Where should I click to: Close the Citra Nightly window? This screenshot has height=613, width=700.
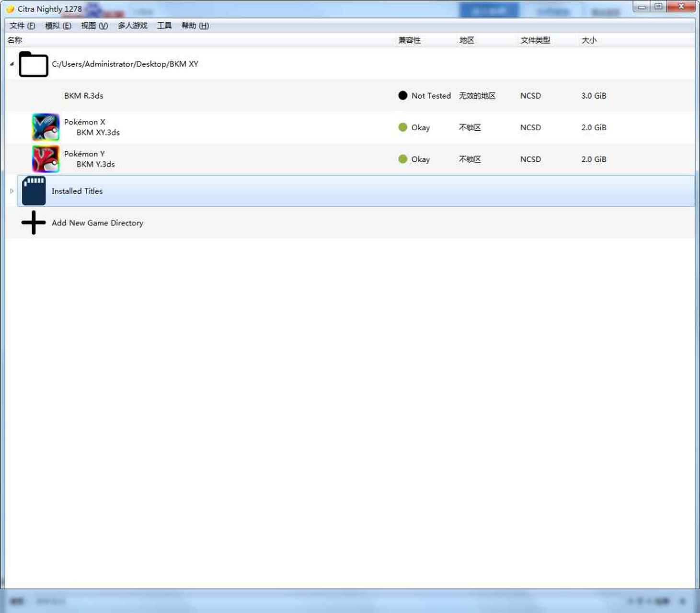pos(681,7)
